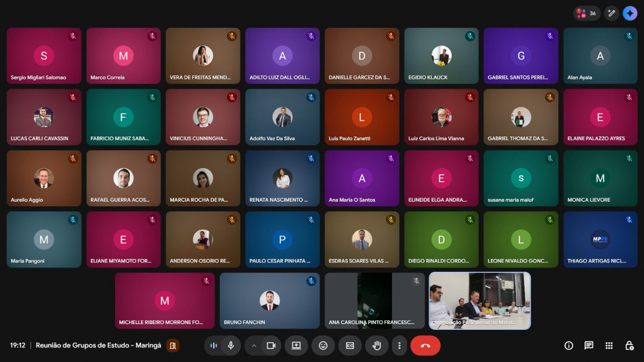Click the Gemini spark icon
The height and width of the screenshot is (362, 644).
pyautogui.click(x=630, y=13)
